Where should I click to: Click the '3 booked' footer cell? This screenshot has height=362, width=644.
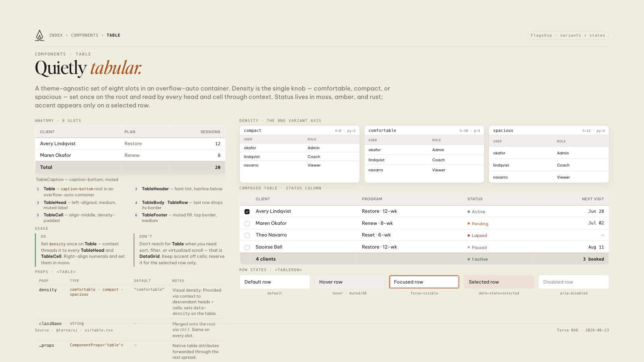(593, 259)
